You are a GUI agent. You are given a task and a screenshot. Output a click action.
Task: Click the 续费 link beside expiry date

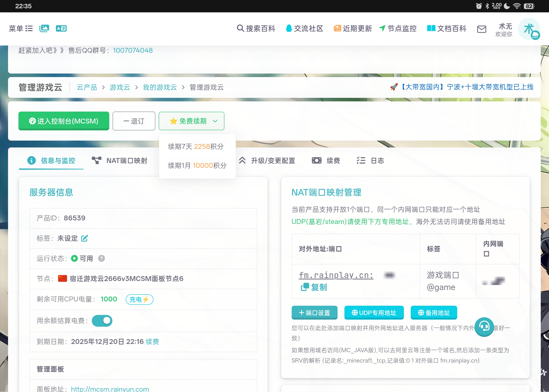tap(152, 342)
